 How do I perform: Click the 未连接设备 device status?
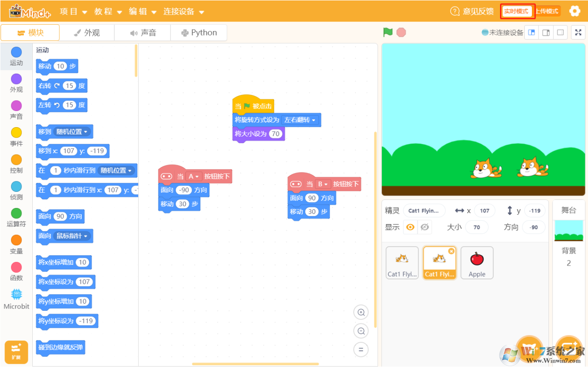[502, 32]
